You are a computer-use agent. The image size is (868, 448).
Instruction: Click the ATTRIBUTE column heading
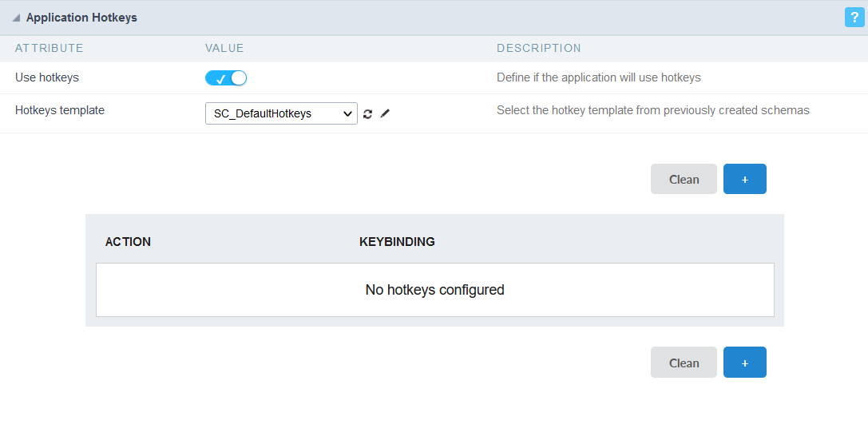49,48
